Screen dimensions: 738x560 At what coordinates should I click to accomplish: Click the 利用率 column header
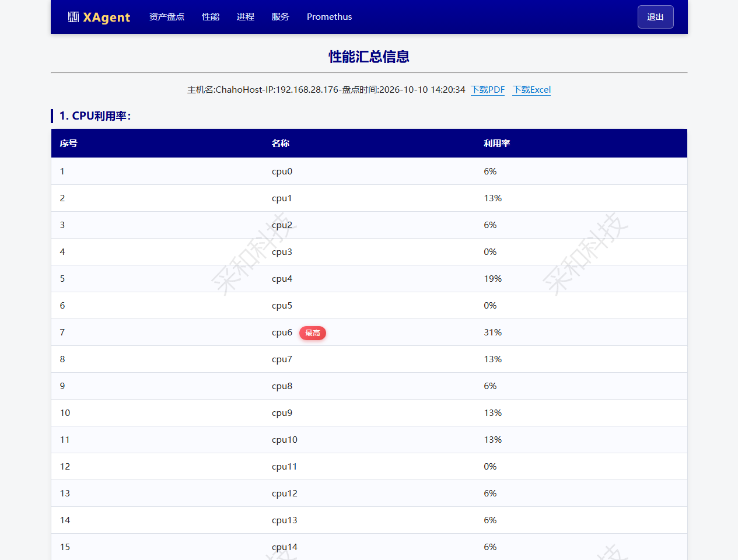[497, 143]
